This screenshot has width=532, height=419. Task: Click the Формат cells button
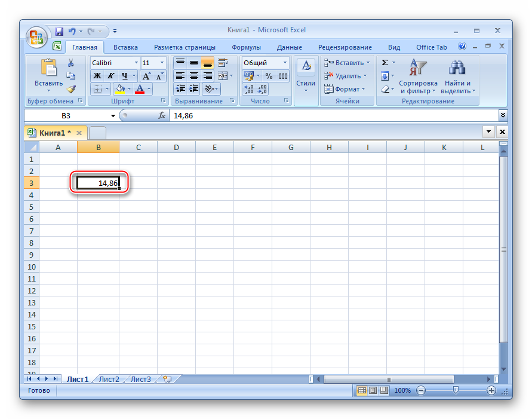[x=346, y=89]
